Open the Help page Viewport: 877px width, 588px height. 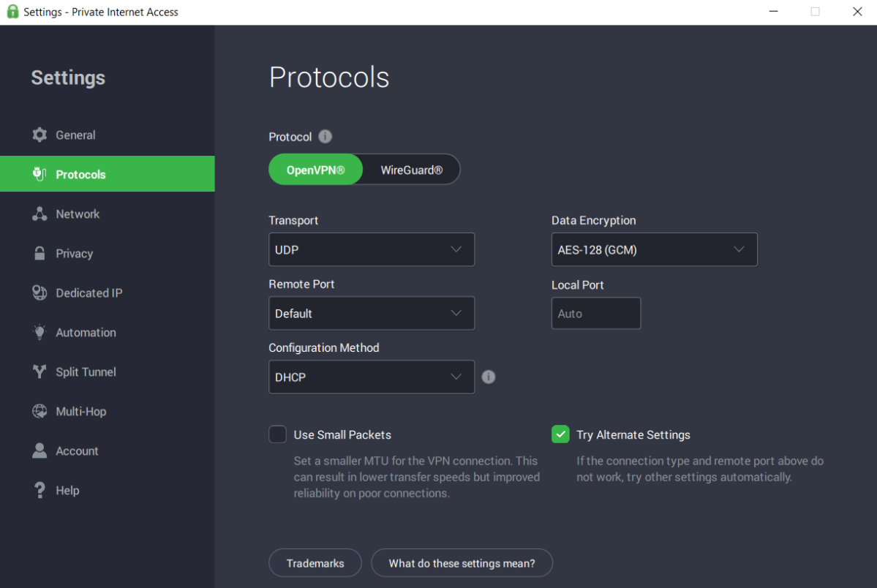pos(108,490)
